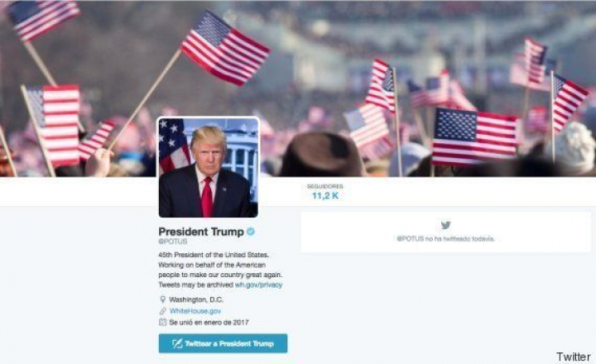Click the calendar icon next to join date
This screenshot has width=596, height=364.
coord(163,322)
